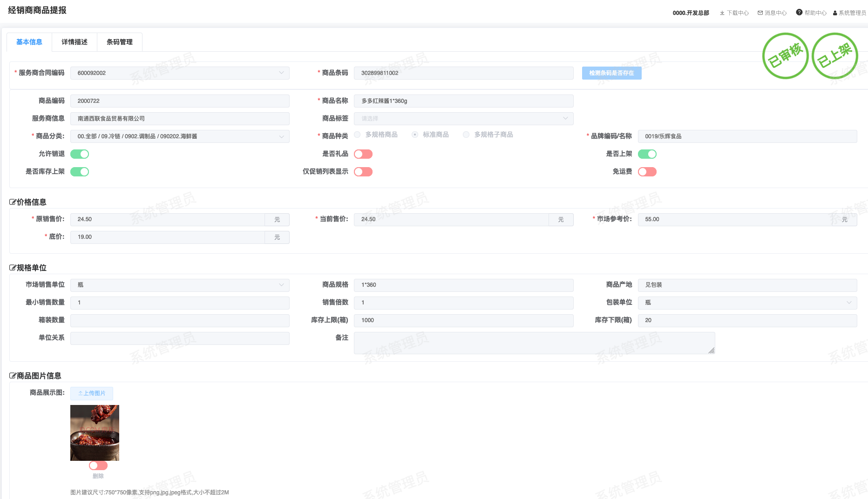Click the 原销售价 input field
Screen dimensions: 868x499
(168, 219)
